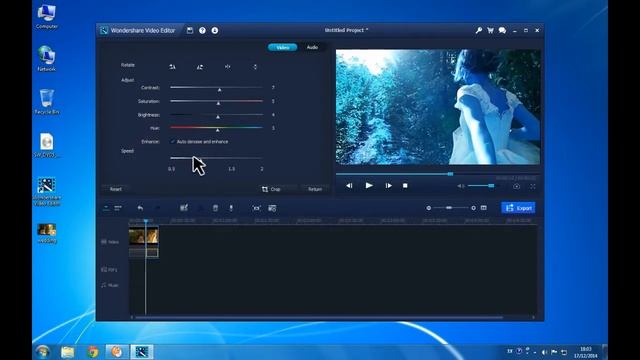Open the Windows Start button
Screen dimensions: 640x360
coord(42,351)
